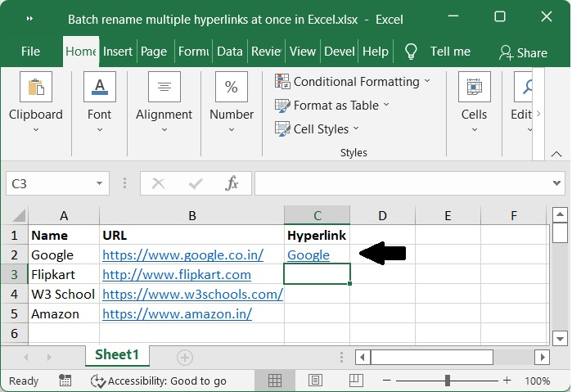Open the Alignment group icon
The image size is (572, 392).
164,88
